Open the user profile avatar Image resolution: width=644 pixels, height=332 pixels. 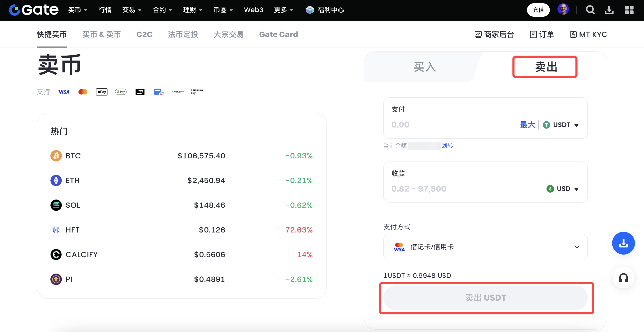click(563, 9)
